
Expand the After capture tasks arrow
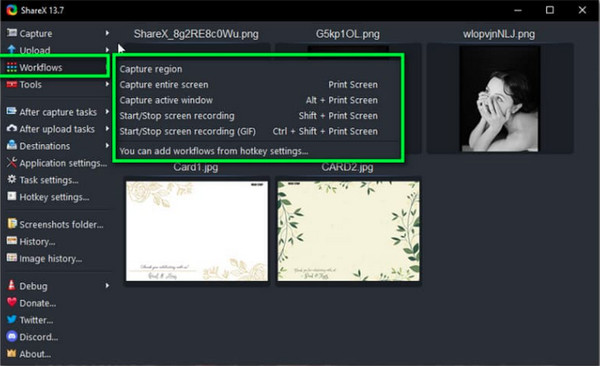point(107,111)
